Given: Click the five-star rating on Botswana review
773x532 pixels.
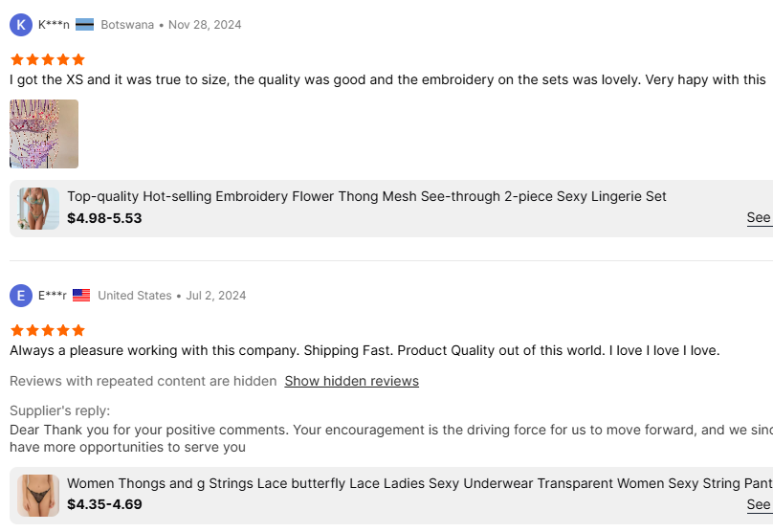Looking at the screenshot, I should pos(48,59).
